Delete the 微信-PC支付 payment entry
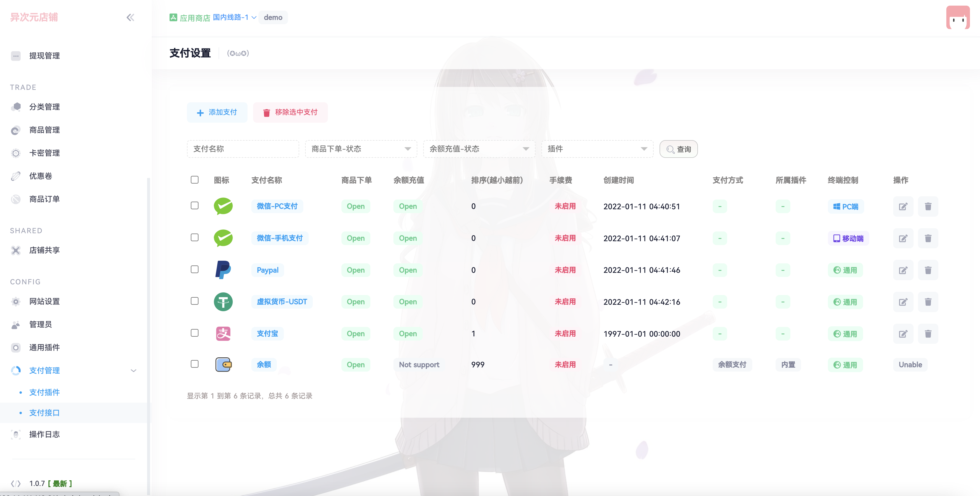Viewport: 980px width, 496px height. point(928,206)
